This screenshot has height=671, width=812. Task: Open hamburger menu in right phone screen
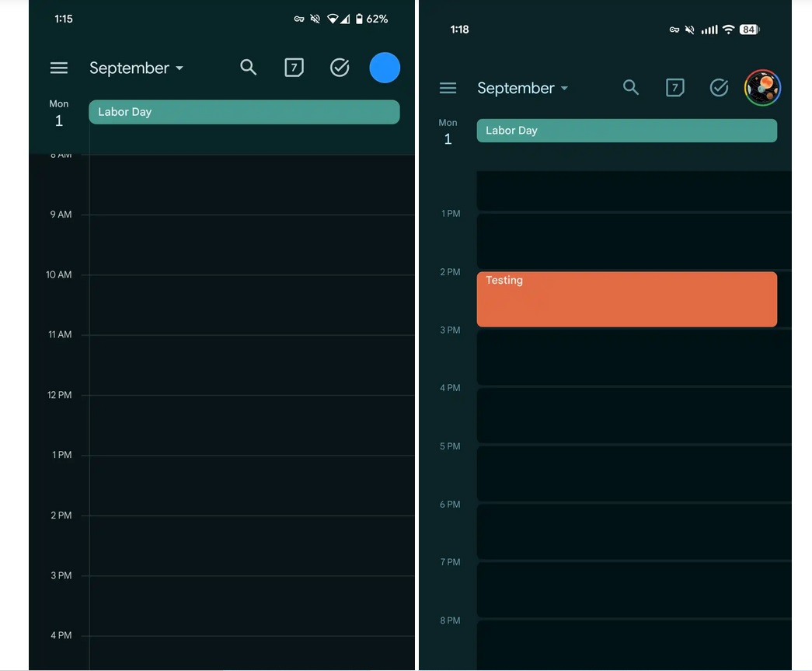click(448, 88)
